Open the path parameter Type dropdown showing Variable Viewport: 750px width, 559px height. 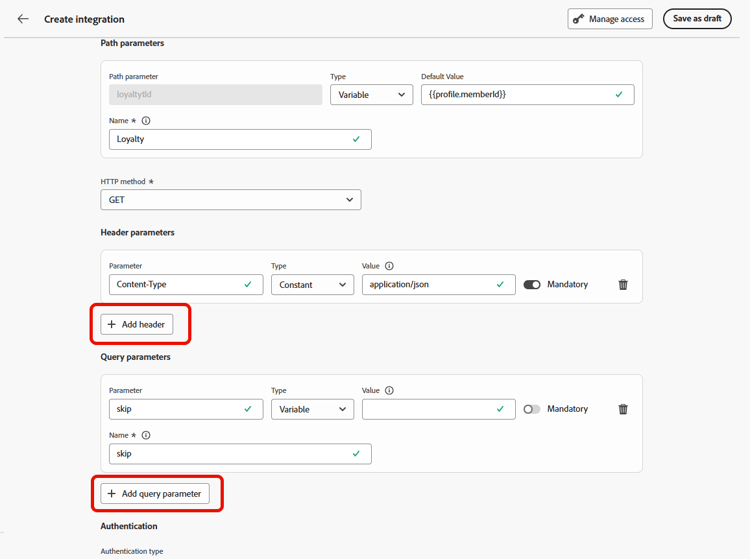tap(371, 95)
